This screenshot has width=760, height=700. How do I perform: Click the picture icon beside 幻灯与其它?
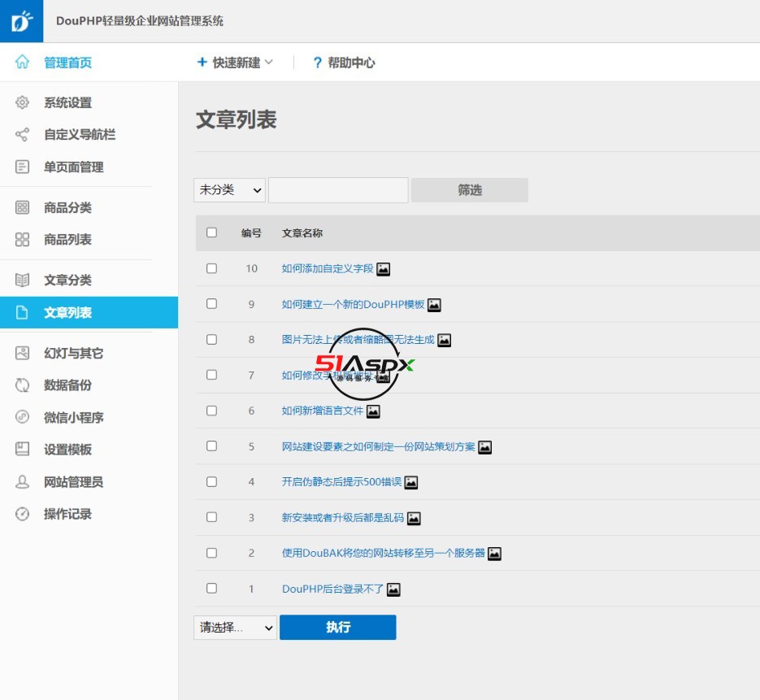click(23, 354)
